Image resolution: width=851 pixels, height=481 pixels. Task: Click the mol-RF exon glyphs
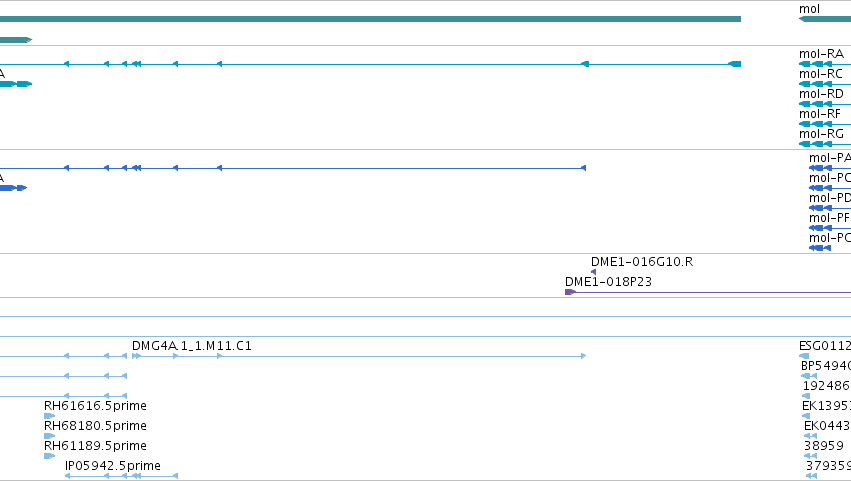click(x=815, y=124)
